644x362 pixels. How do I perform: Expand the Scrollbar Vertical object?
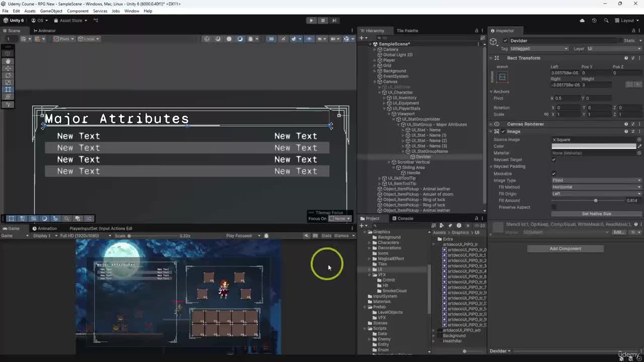click(389, 162)
